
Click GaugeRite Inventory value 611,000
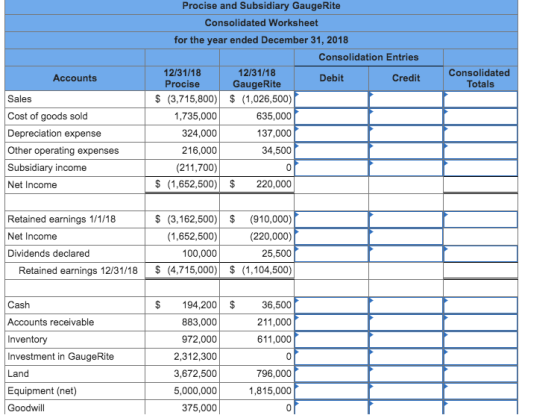pos(274,339)
